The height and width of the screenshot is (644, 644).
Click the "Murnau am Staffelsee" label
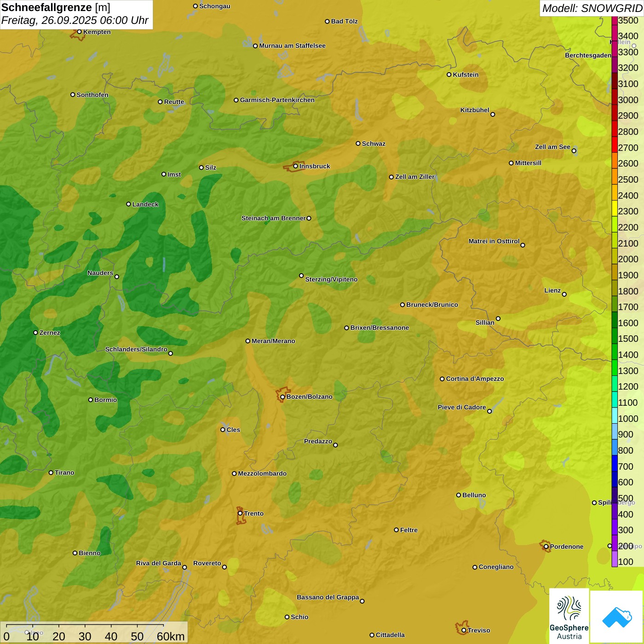click(x=293, y=46)
